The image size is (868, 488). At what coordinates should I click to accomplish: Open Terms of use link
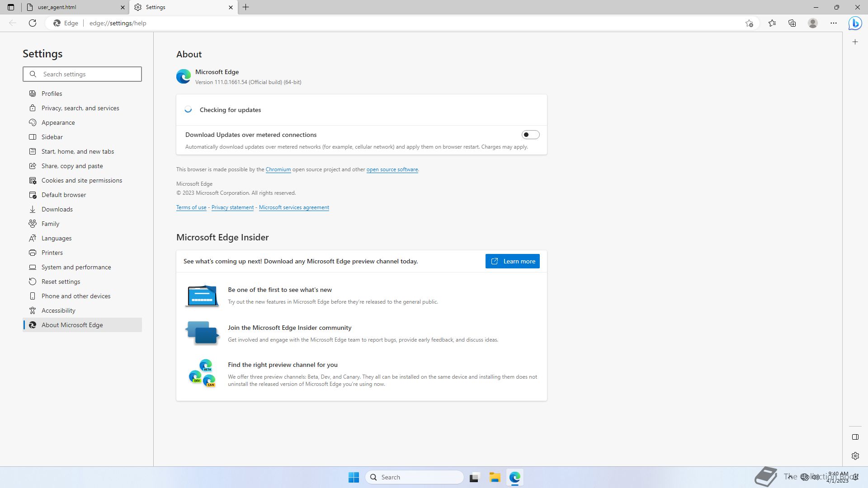coord(191,207)
